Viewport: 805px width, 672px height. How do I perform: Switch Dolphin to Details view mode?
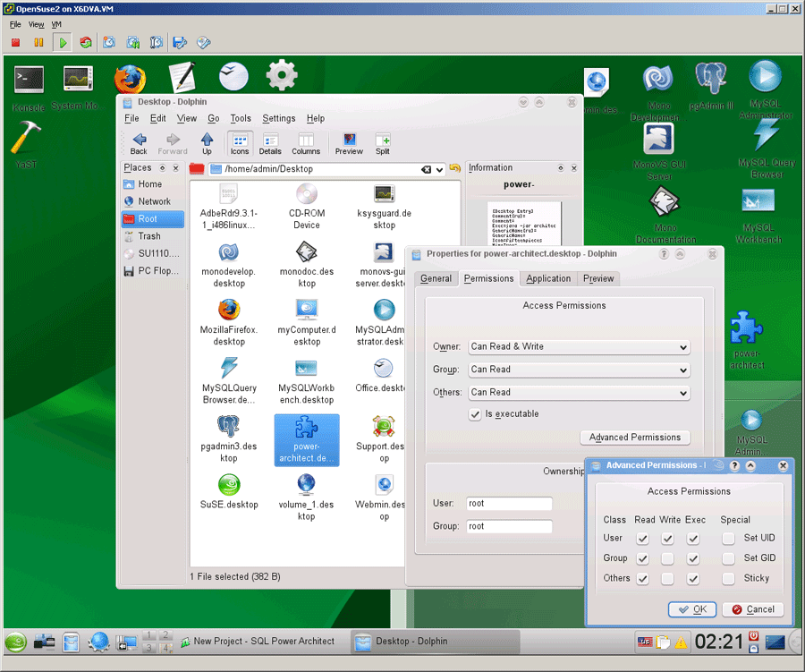270,143
